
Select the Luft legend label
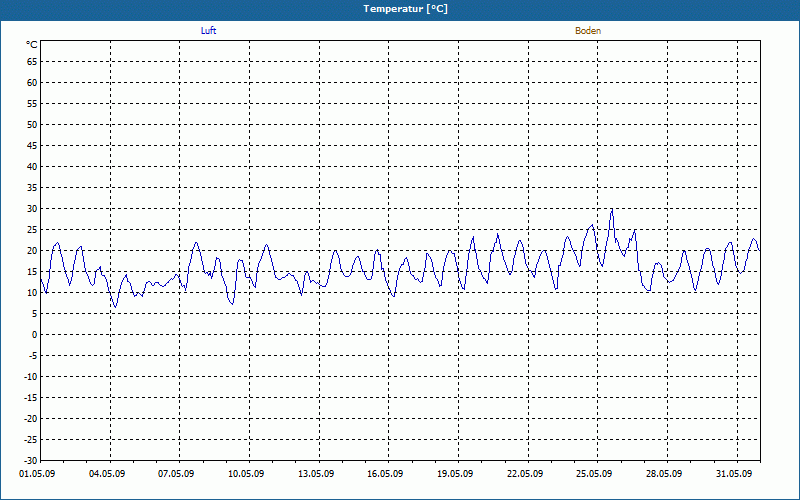209,31
